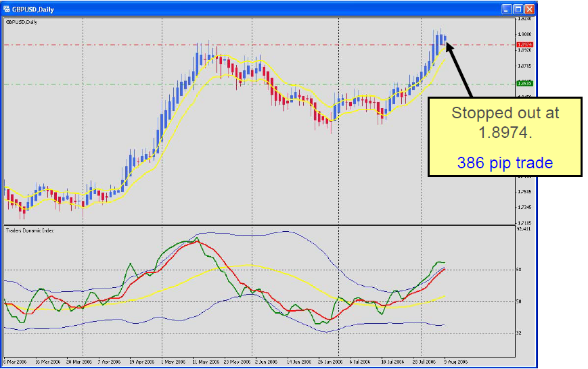Click the 14 Jun 2006 date label
Screen dimensions: 588x369
point(299,362)
